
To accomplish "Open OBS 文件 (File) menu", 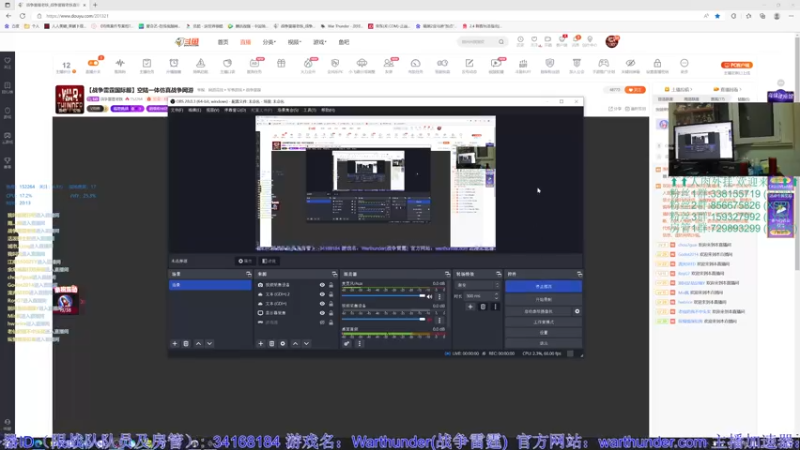I will [x=177, y=110].
